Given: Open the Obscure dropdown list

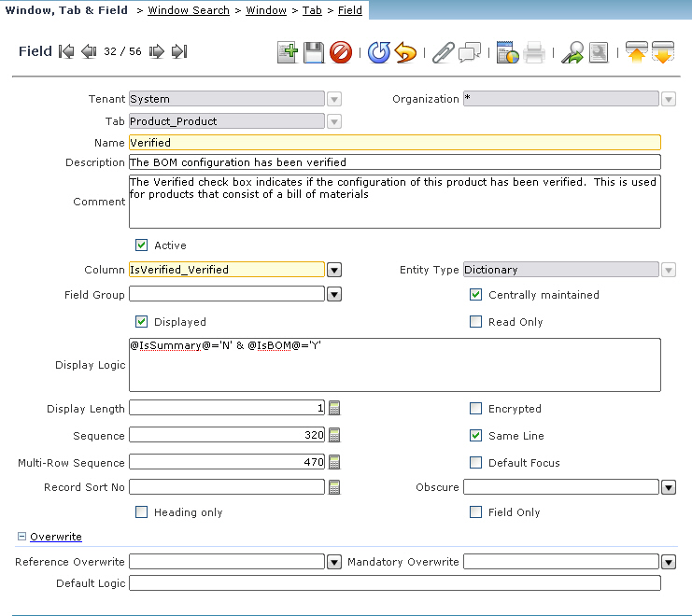Looking at the screenshot, I should (x=669, y=487).
